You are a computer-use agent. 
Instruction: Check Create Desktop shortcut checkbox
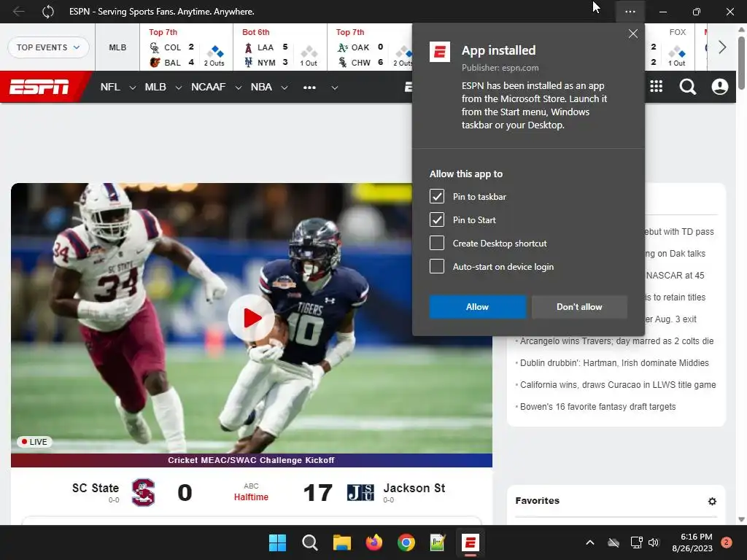437,243
